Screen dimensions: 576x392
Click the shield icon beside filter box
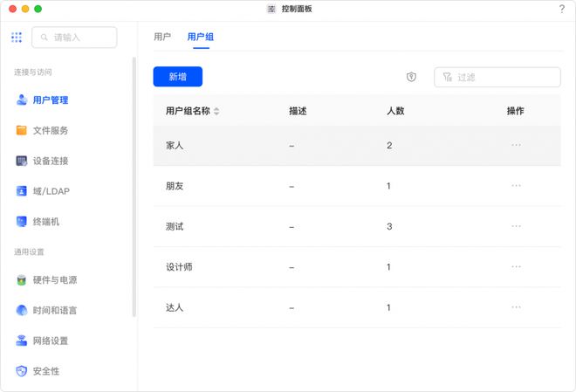(411, 77)
